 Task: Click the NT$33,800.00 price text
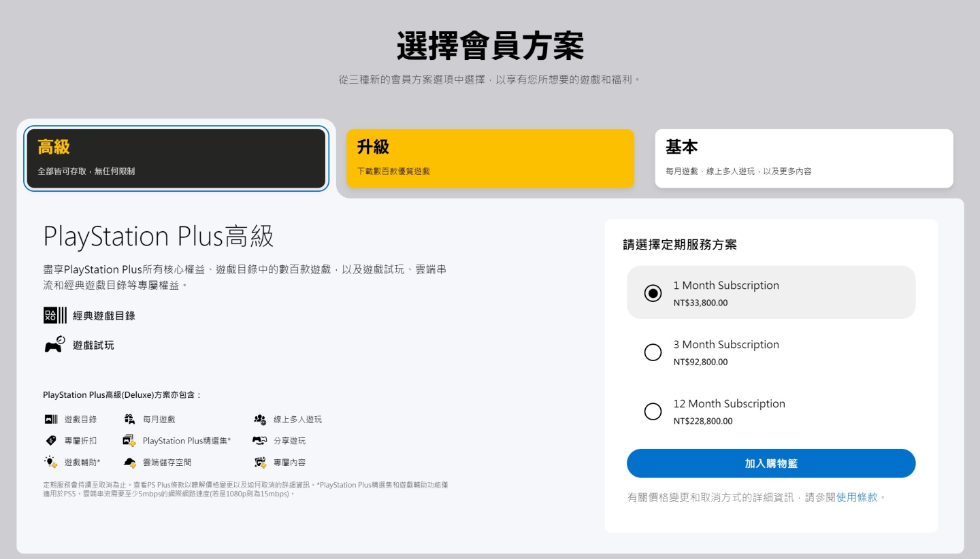[700, 303]
